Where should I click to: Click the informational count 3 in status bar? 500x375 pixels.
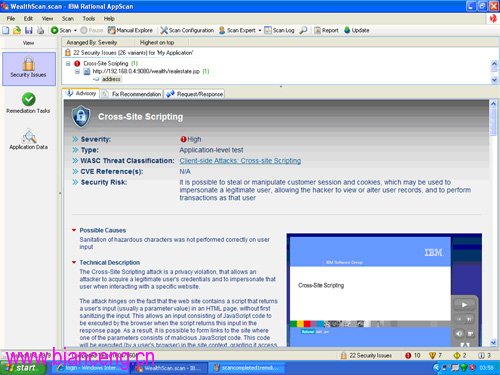tap(485, 356)
